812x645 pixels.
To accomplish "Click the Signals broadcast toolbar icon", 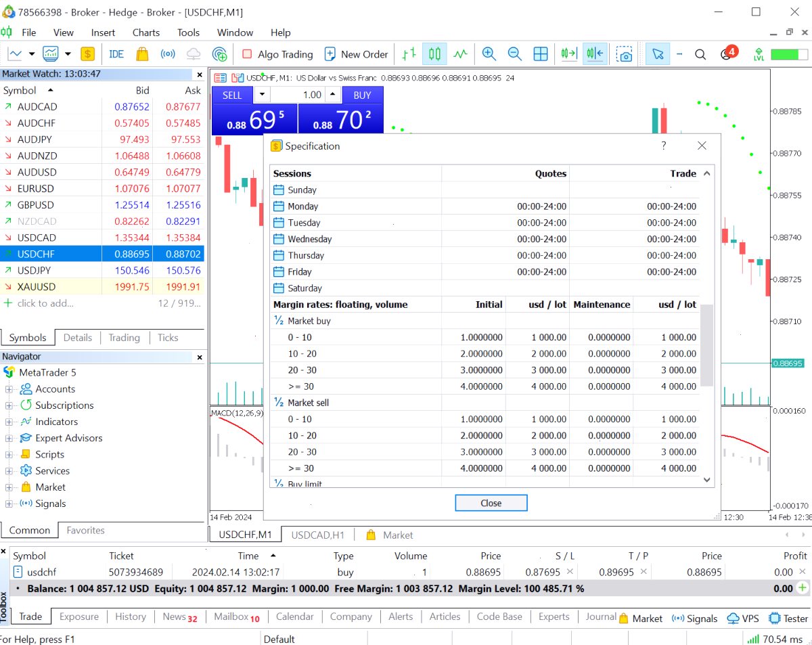I will [168, 54].
